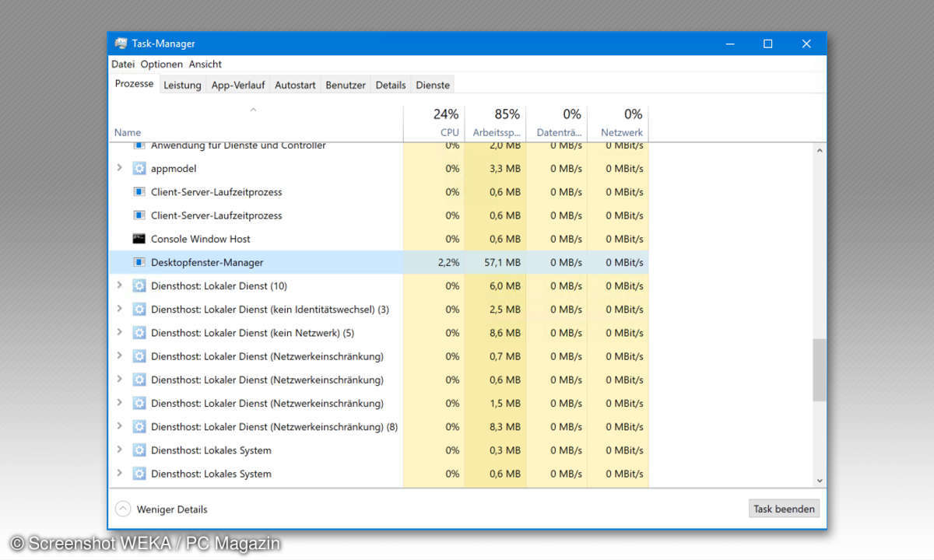Switch to the Leistung tab
This screenshot has height=560, width=934.
point(182,85)
